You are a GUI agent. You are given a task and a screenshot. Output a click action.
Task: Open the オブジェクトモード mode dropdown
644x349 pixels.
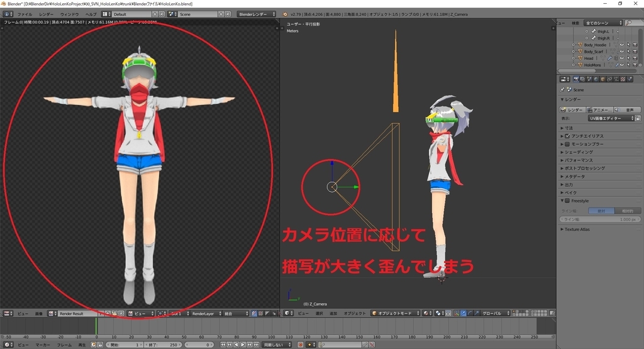(x=395, y=313)
